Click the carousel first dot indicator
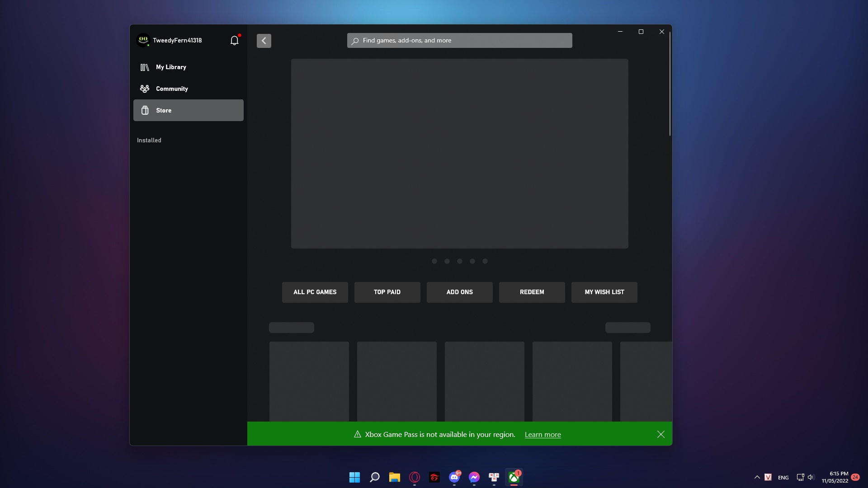The image size is (868, 488). 434,261
